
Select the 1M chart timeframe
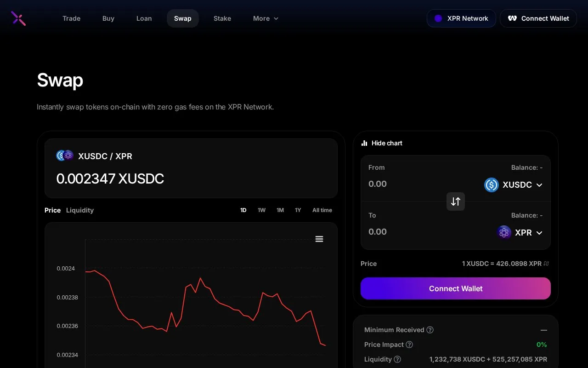280,210
